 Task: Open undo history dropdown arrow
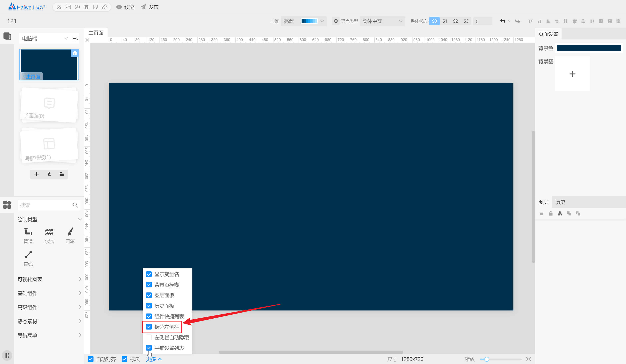(509, 21)
